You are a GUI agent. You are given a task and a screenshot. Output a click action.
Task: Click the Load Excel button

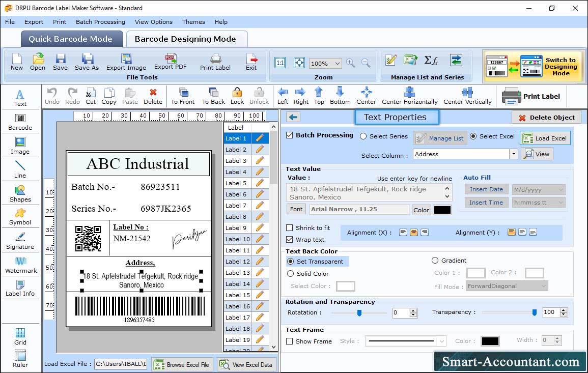click(x=545, y=138)
